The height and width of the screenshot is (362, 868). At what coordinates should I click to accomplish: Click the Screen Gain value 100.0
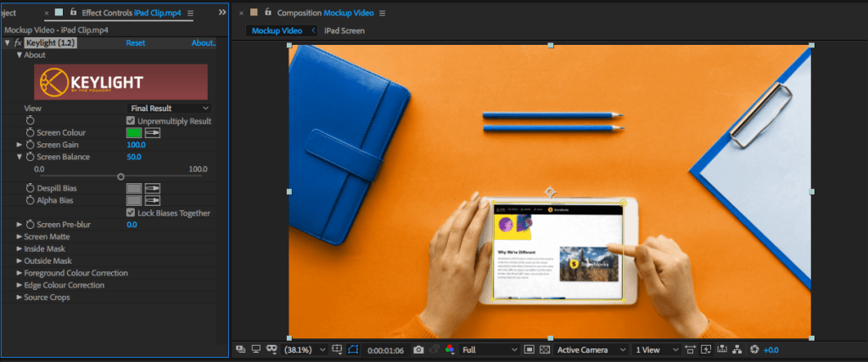click(x=136, y=145)
